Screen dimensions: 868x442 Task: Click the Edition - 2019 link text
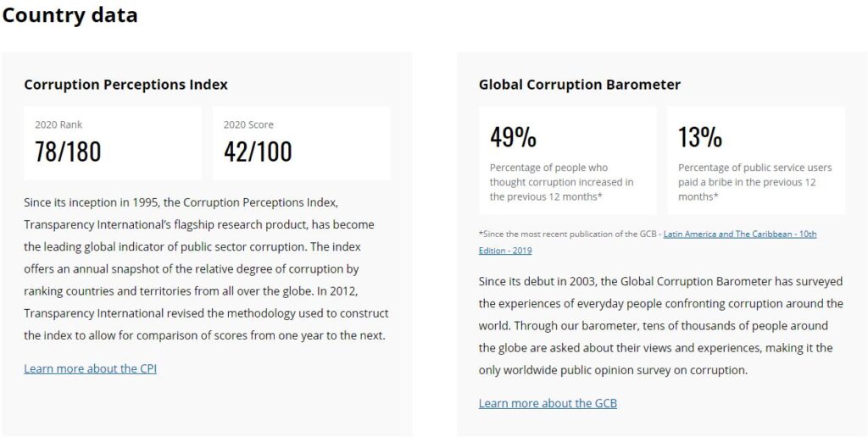click(x=505, y=251)
